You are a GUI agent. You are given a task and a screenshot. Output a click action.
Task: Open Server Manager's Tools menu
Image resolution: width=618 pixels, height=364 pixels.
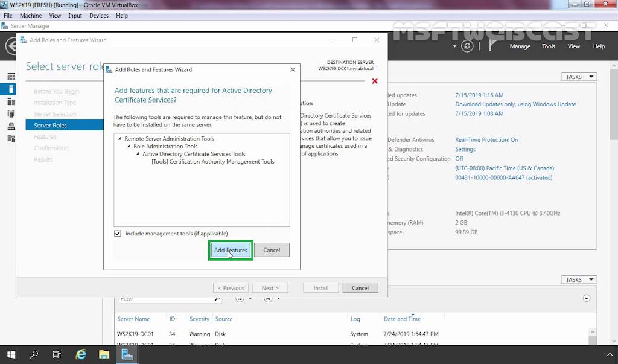[549, 46]
